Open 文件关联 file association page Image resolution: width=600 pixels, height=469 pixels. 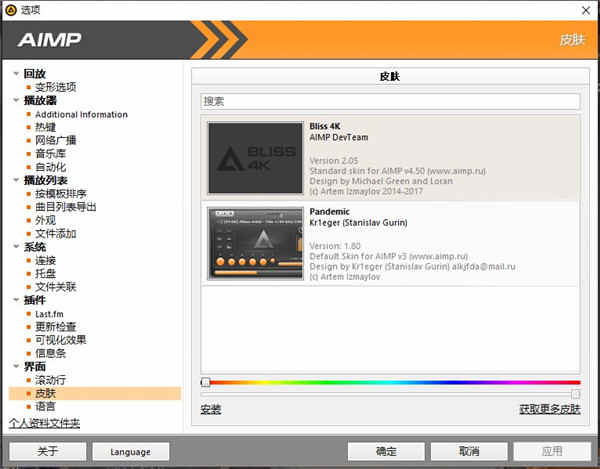pos(55,287)
